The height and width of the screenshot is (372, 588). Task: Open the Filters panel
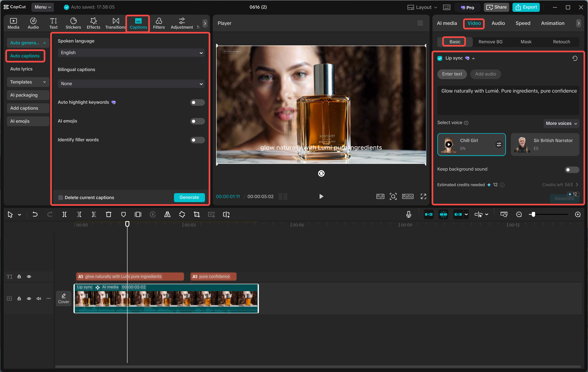pos(159,23)
